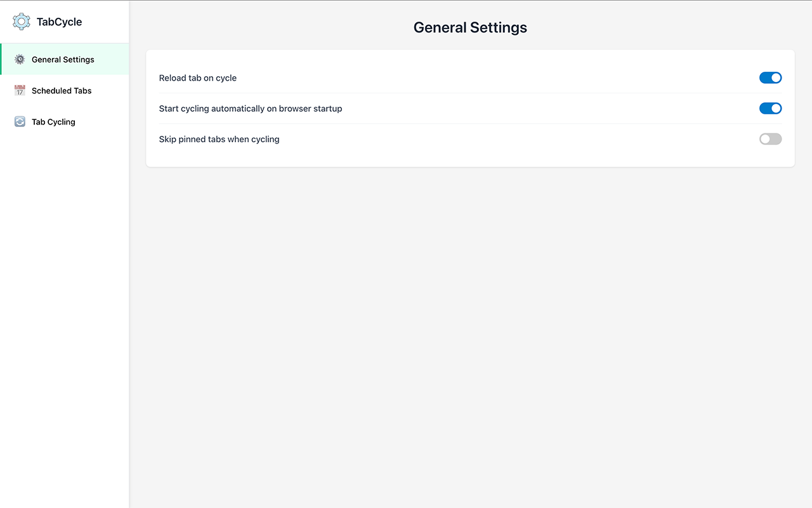Click the gear icon beside General Settings
Screen dimensions: 812x508
20,59
